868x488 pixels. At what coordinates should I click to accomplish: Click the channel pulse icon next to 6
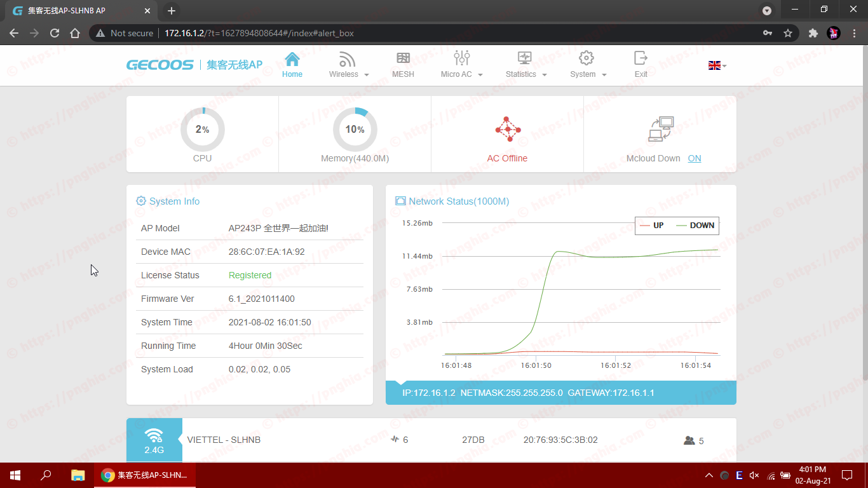coord(395,439)
